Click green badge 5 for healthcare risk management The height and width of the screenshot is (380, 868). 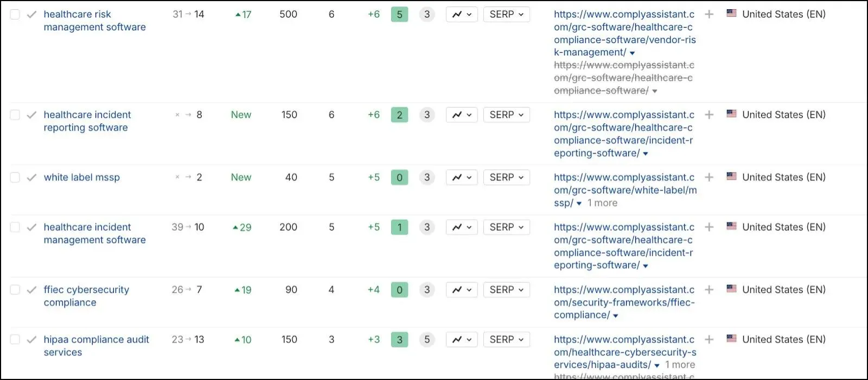point(399,15)
